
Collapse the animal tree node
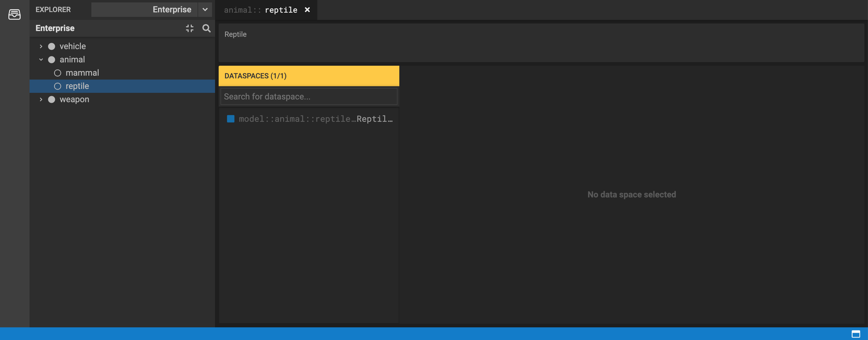tap(41, 60)
